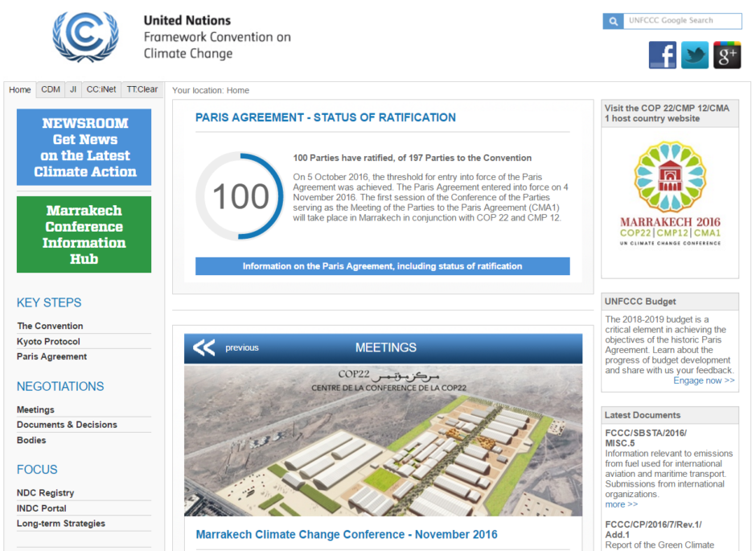Open the Kyoto Protocol link
This screenshot has width=756, height=551.
click(x=49, y=341)
